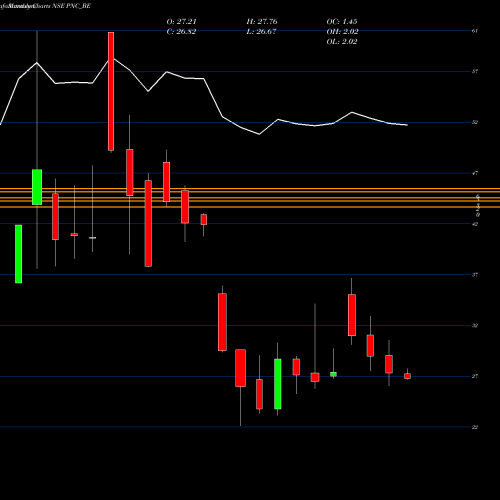500x500 pixels.
Task: Click the 57 price axis label
Action: [475, 72]
